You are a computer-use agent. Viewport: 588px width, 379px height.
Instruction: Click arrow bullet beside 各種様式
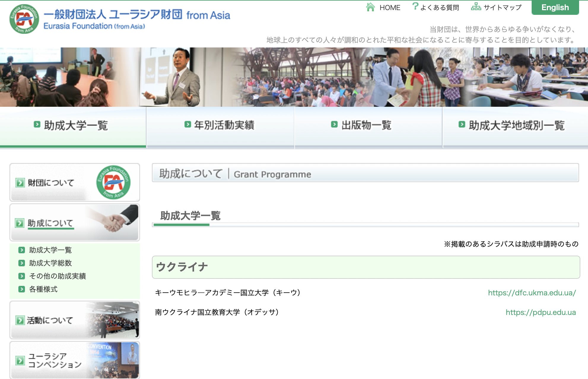point(21,289)
